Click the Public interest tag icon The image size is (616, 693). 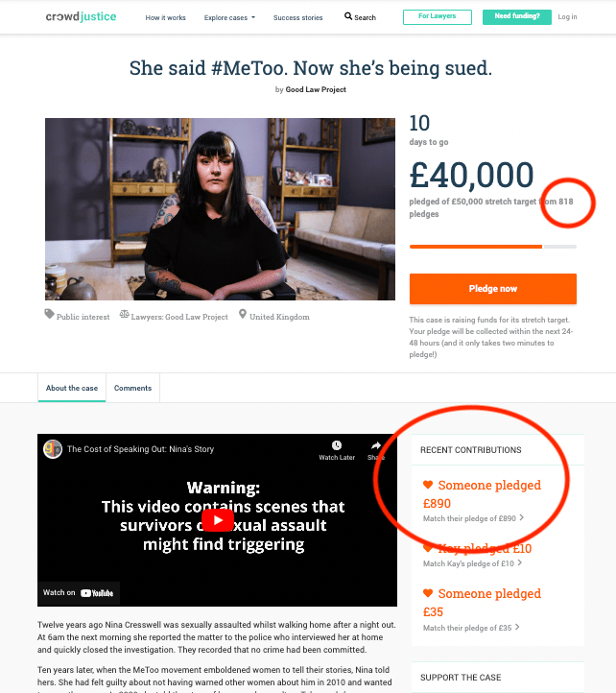pos(50,315)
